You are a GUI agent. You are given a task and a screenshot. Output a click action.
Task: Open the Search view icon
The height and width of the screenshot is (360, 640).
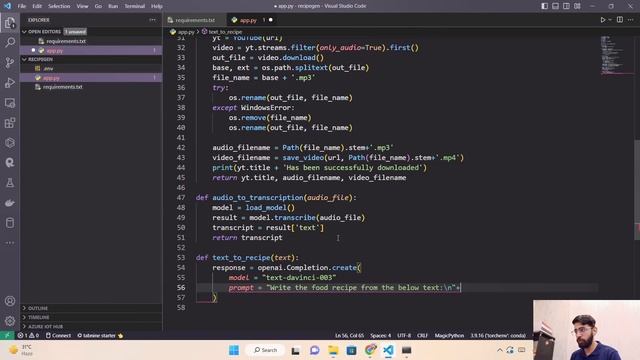point(10,42)
